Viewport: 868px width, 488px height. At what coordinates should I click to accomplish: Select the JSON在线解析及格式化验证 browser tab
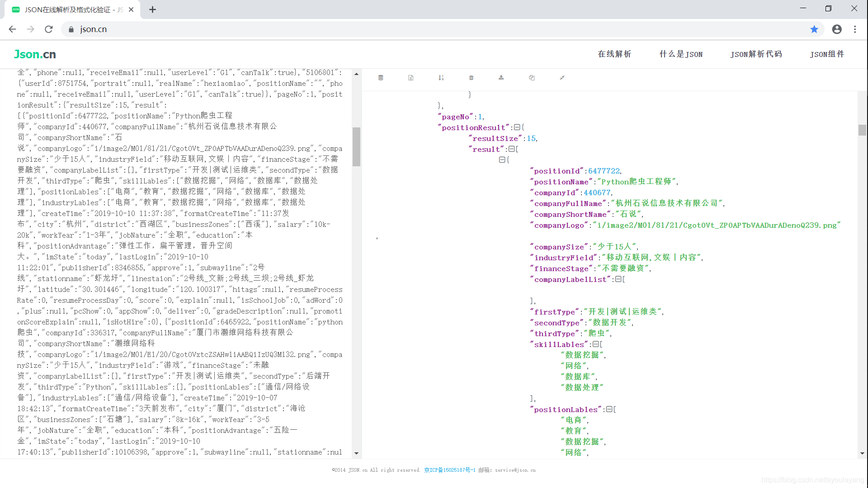click(x=72, y=9)
